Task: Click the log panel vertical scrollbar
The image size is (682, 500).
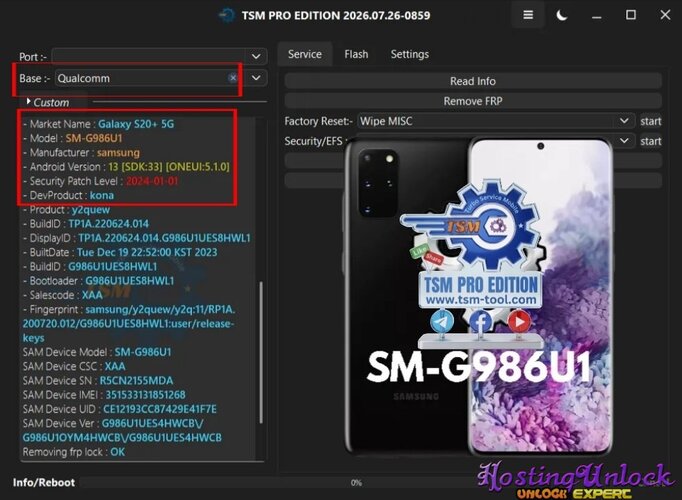Action: 261,352
